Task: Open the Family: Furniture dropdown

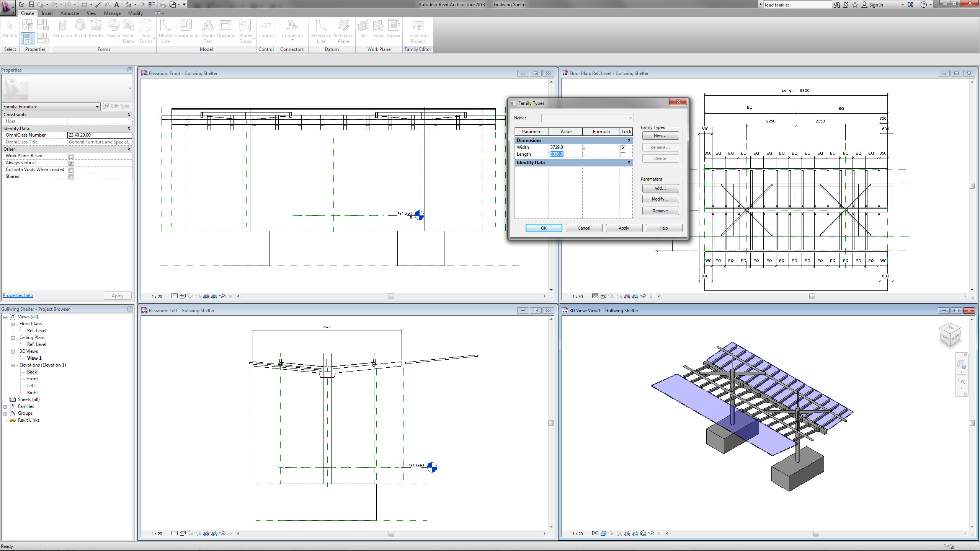Action: coord(97,107)
